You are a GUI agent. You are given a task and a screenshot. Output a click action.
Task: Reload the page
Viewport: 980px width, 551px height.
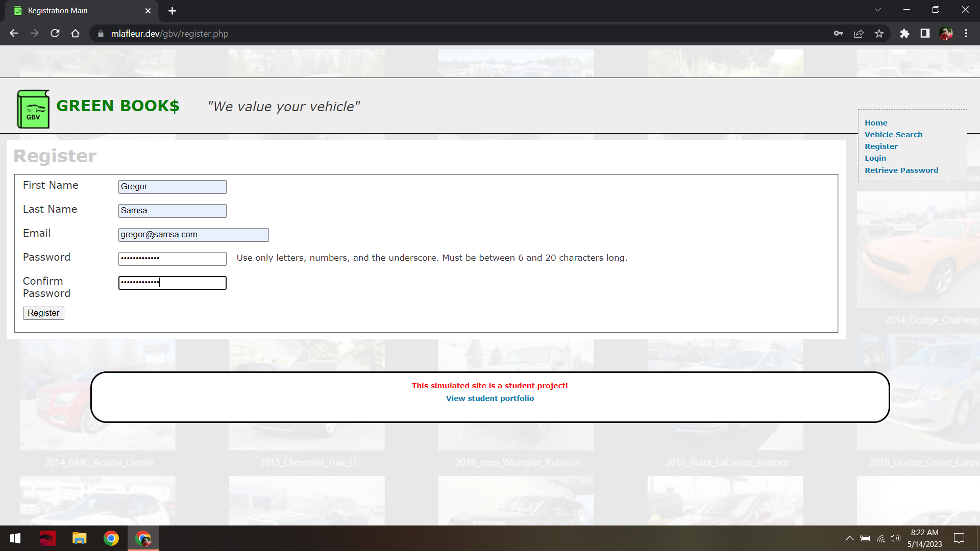pos(55,34)
